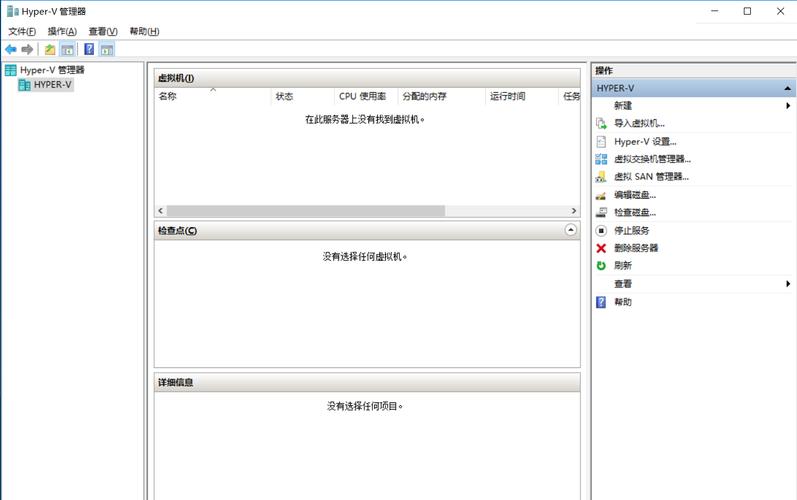Screen dimensions: 797x500
Task: Expand the 查看 submenu in actions pane
Action: (x=788, y=284)
